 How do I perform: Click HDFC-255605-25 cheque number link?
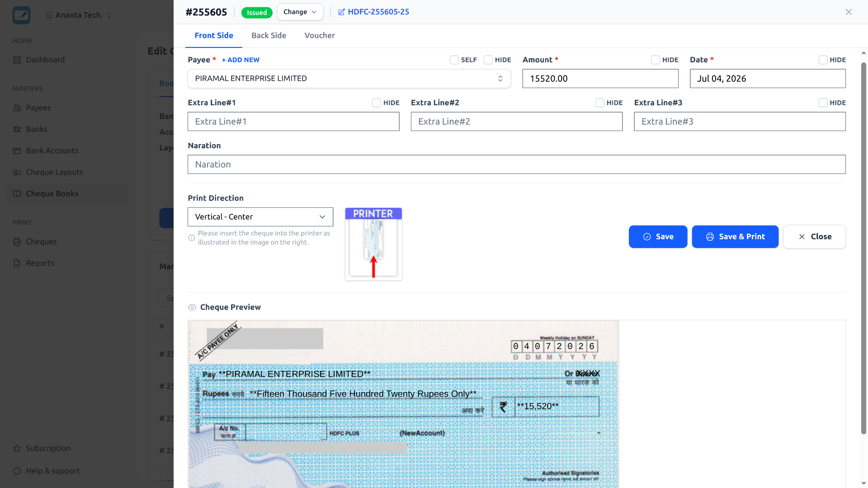pyautogui.click(x=378, y=12)
